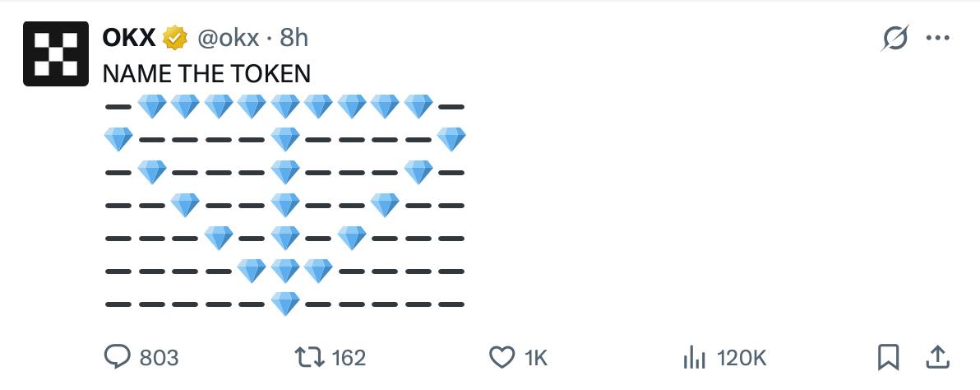Open the @okx handle link
Viewport: 980px width, 390px height.
228,39
